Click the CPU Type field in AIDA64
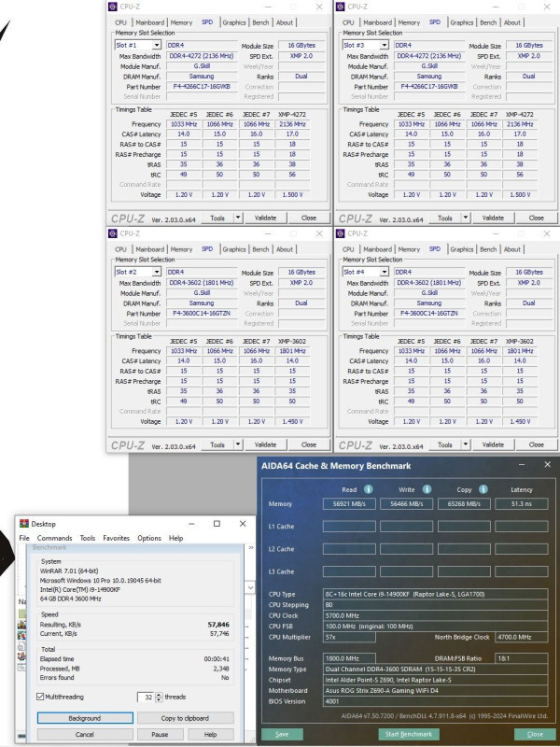 coord(435,594)
